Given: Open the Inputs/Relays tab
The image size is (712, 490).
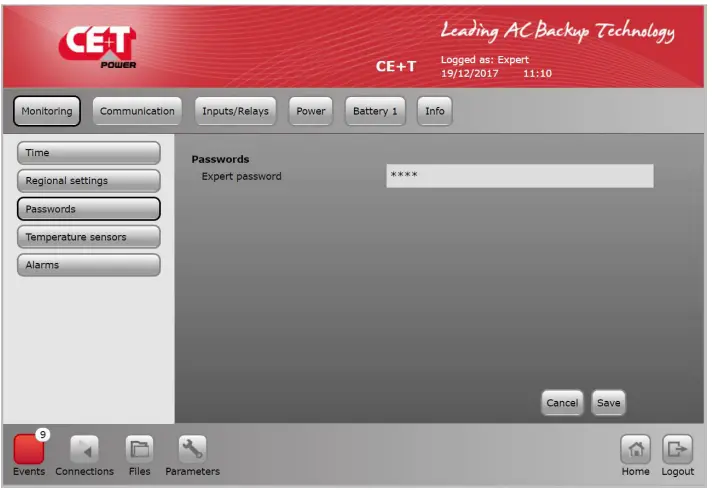Looking at the screenshot, I should 235,111.
